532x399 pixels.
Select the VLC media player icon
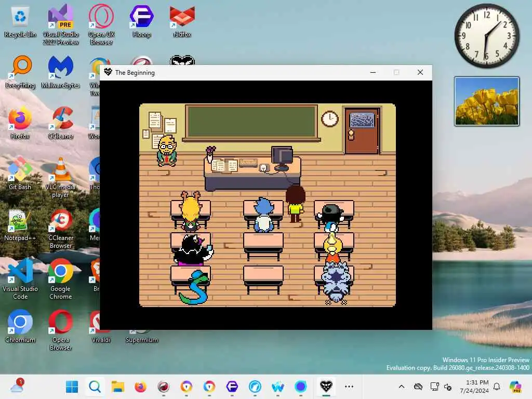tap(61, 178)
